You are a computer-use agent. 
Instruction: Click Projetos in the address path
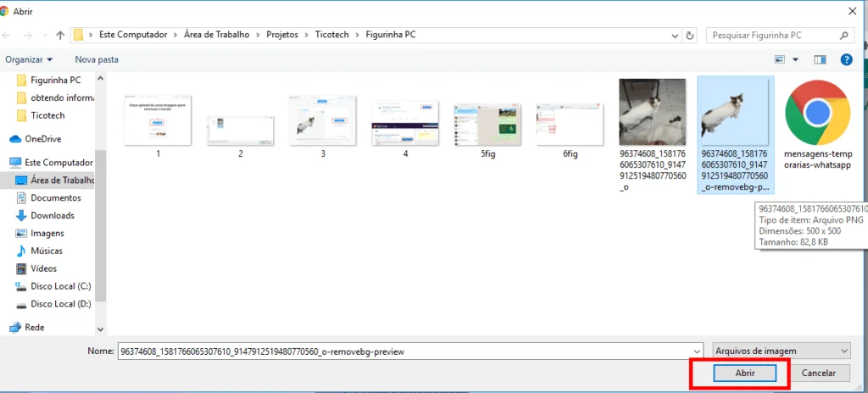pos(282,35)
